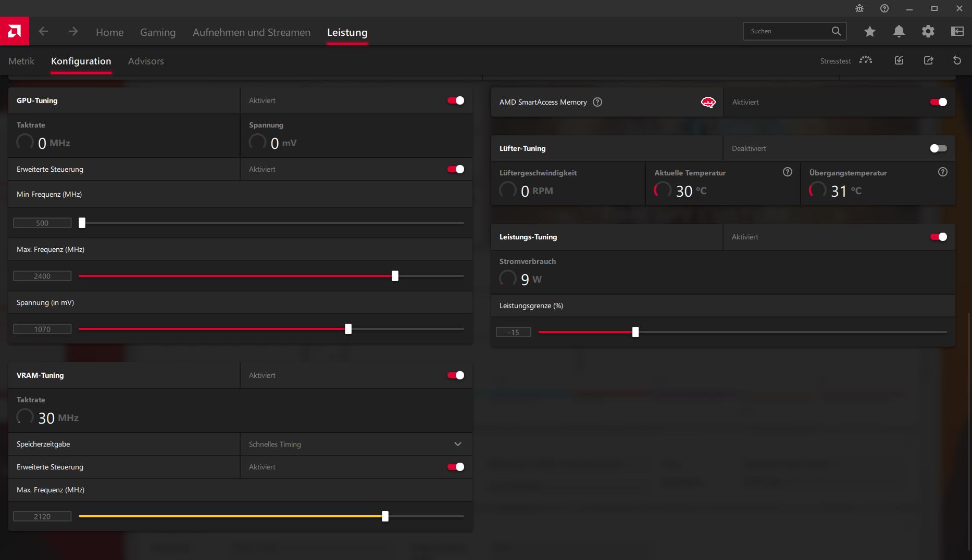Toggle VRAM Erweiterte Steuerung switch
This screenshot has height=560, width=972.
[456, 467]
